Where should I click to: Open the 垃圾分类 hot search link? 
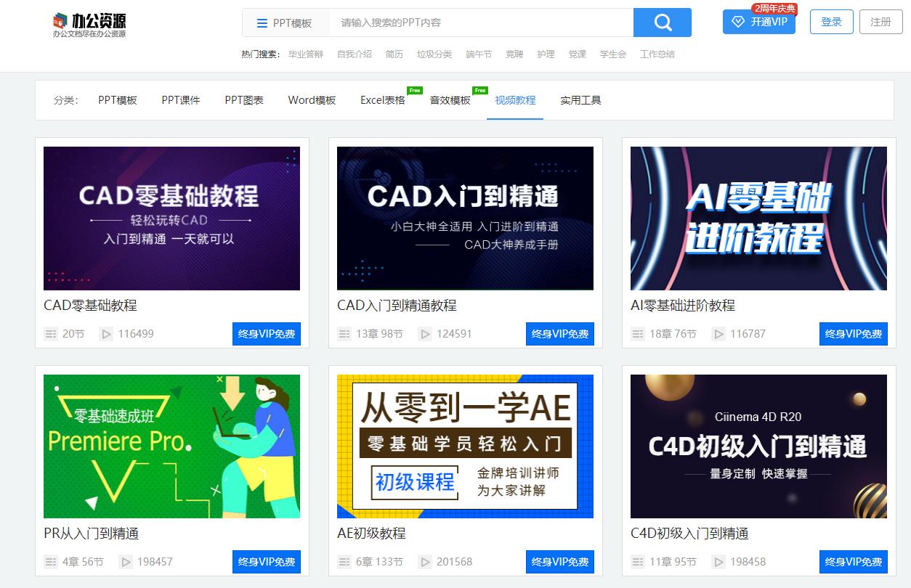point(434,54)
